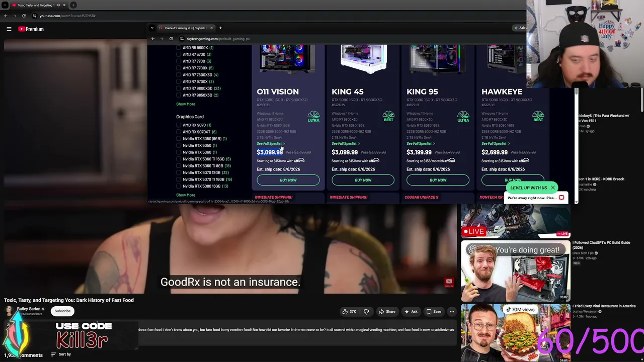The height and width of the screenshot is (362, 644).
Task: Buy the King 45 PC now
Action: pos(363,180)
